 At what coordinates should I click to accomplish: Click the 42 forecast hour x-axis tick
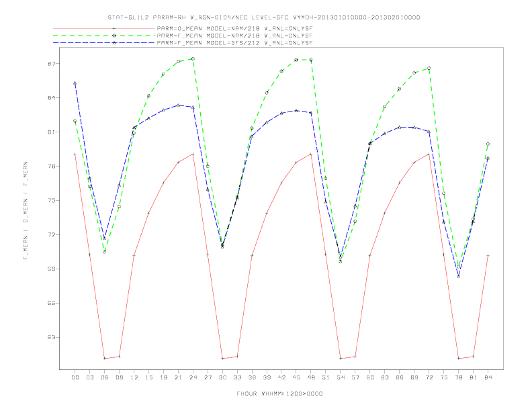coord(281,377)
